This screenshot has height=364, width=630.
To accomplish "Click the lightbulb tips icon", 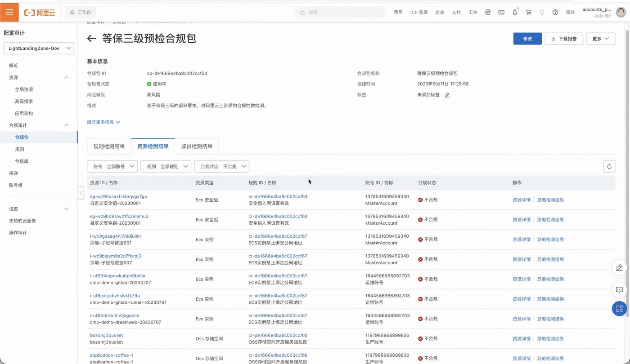I will [x=542, y=13].
